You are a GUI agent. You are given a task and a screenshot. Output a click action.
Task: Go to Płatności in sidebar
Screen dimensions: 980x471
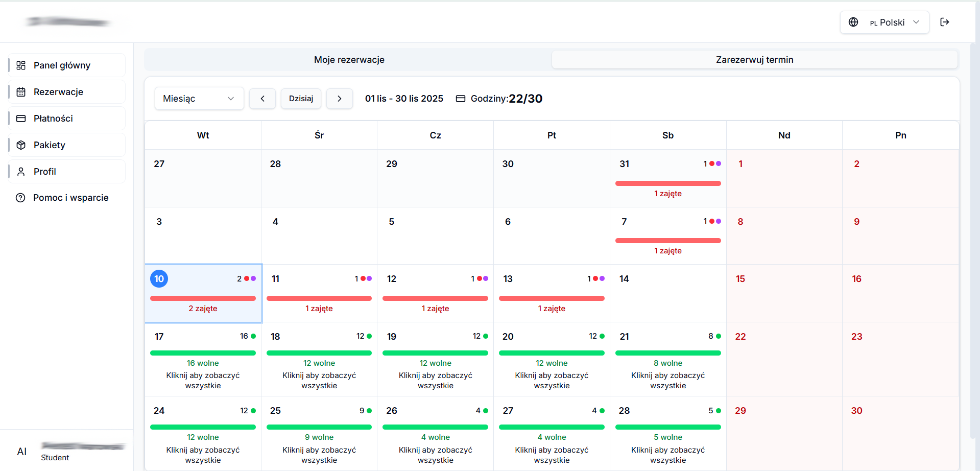pos(53,119)
